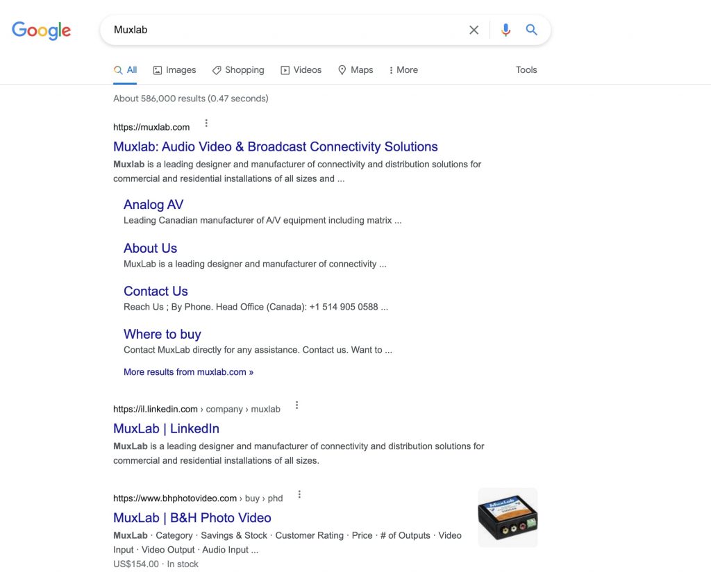Click the www.bhphotovideo.com breadcrumb URL
Screen dimensions: 711x588
(x=198, y=498)
